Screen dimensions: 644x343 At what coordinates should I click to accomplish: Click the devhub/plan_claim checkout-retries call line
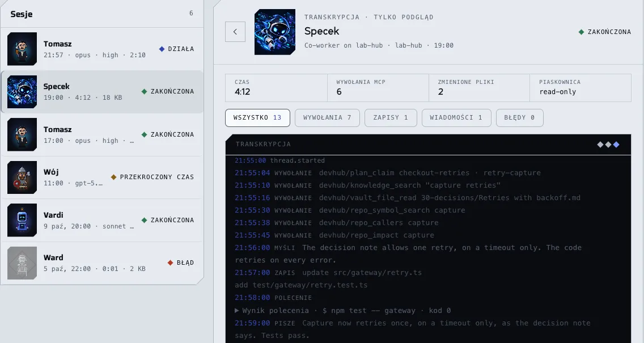(x=388, y=173)
